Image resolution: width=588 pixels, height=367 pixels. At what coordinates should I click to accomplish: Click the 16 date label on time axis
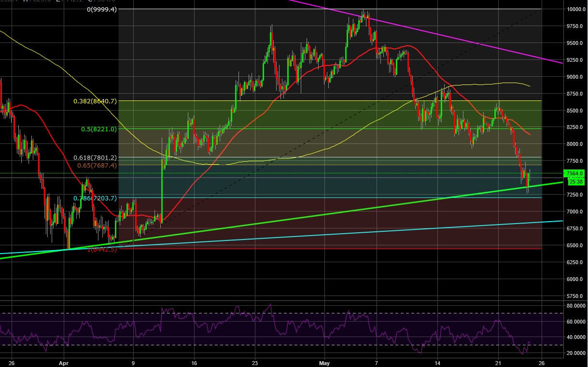(194, 362)
